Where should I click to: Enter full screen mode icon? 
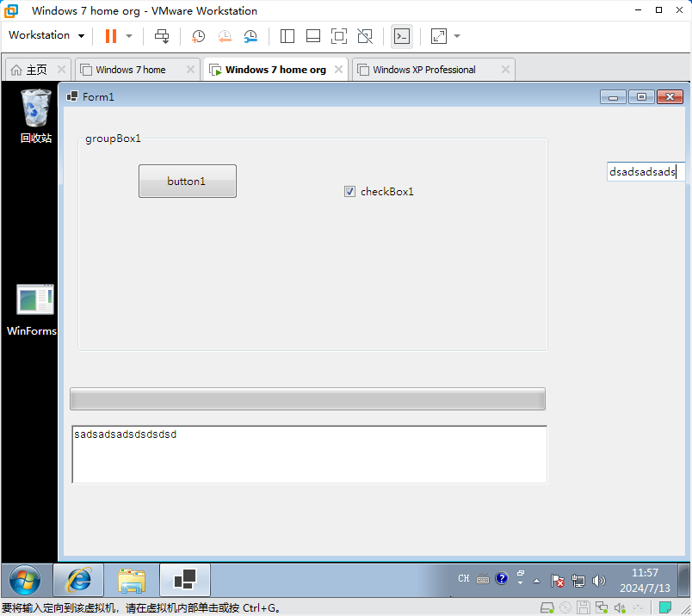(339, 36)
